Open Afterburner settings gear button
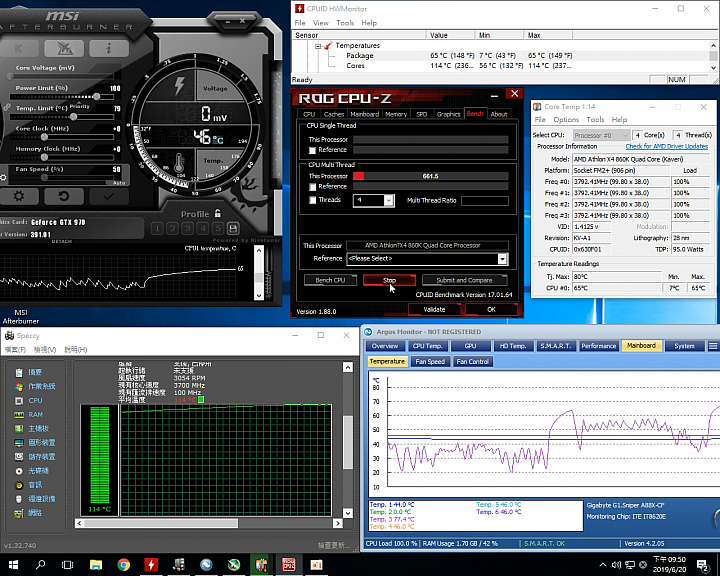 (19, 197)
